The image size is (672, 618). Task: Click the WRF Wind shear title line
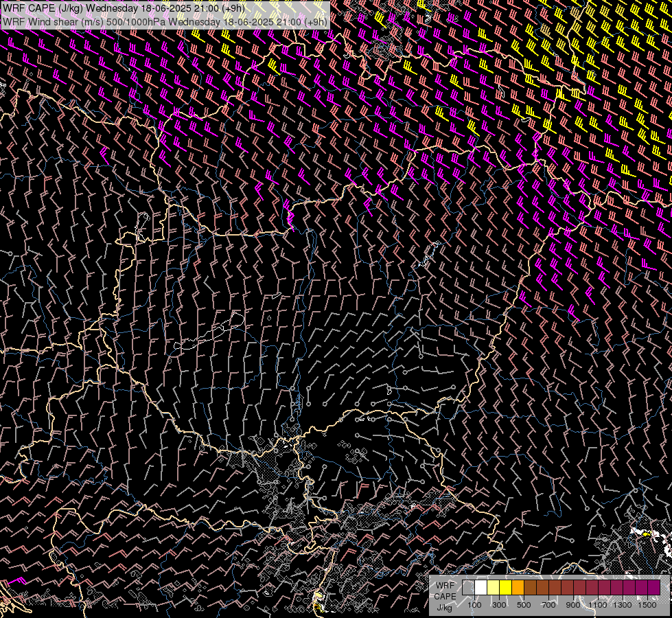pyautogui.click(x=165, y=22)
